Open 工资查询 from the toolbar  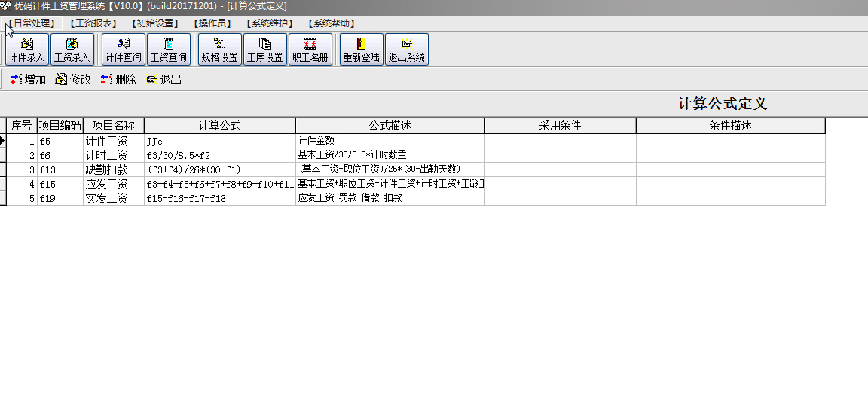coord(169,49)
